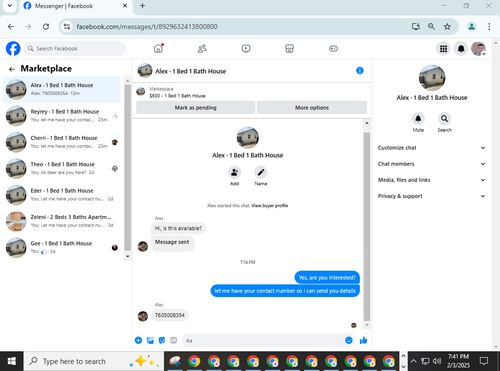
Task: Open the Alex conversation in list
Action: (62, 89)
